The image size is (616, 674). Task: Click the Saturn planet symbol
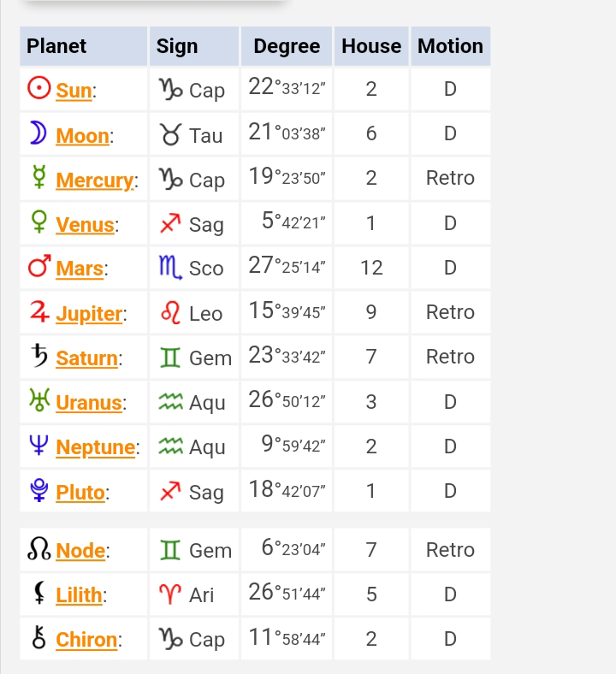tap(39, 357)
